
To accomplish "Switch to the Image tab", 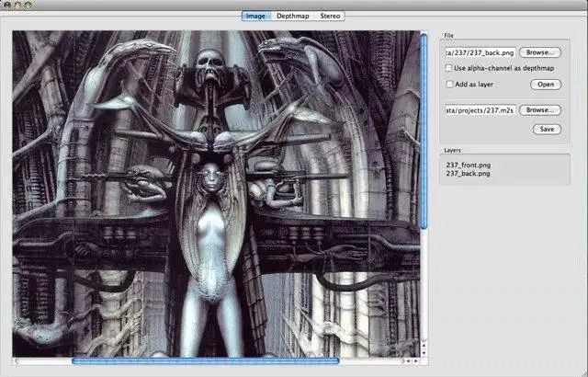I will pos(255,17).
